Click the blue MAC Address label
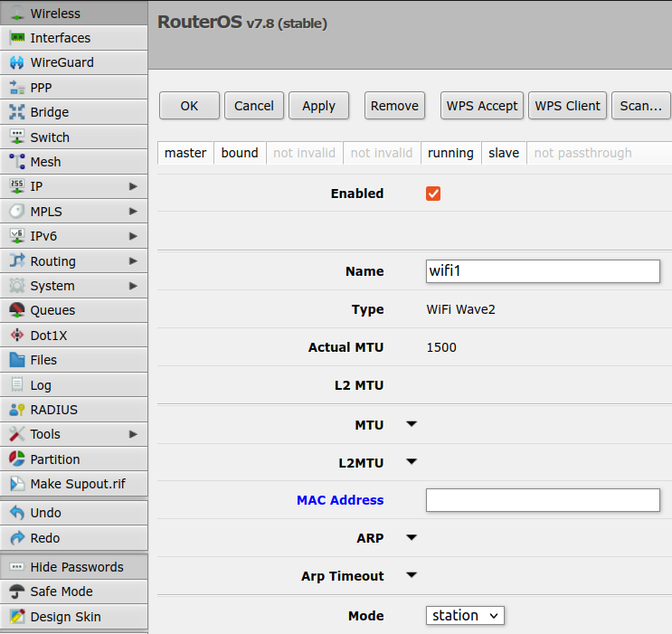The width and height of the screenshot is (672, 634). click(x=340, y=500)
